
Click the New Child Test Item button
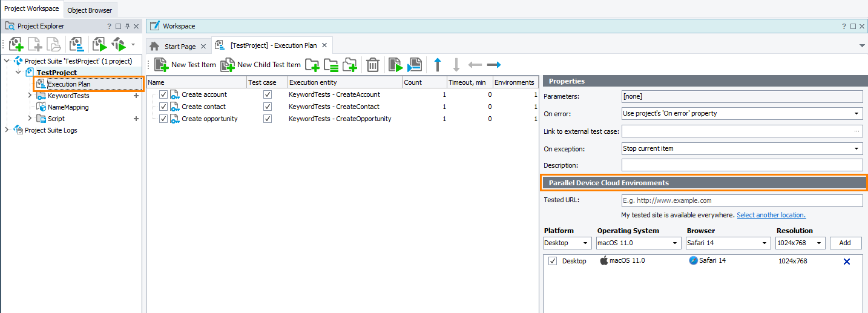(261, 65)
